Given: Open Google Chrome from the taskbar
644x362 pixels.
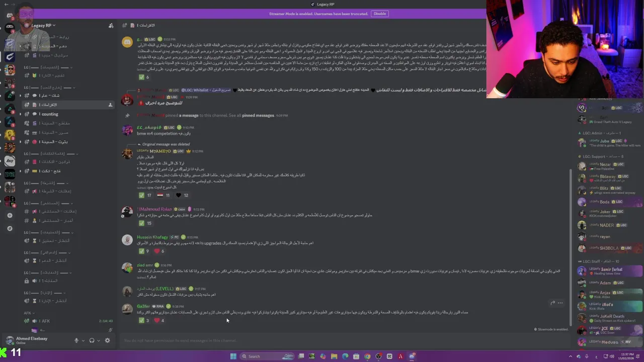Looking at the screenshot, I should tap(367, 356).
